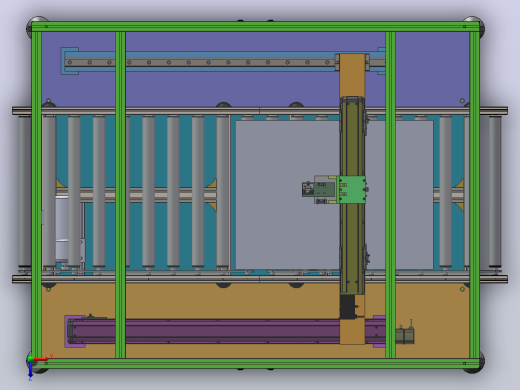This screenshot has height=390, width=520.
Task: Select the bottom horizontal green frame extrusion
Action: (255, 364)
